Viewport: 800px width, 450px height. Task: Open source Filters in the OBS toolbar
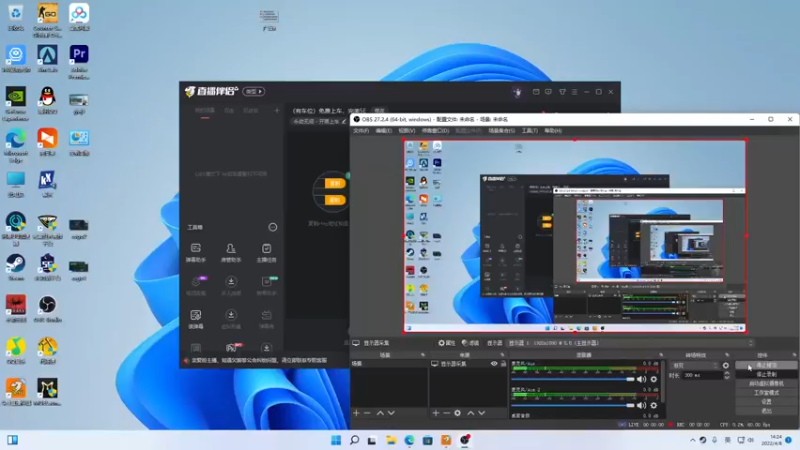(470, 343)
